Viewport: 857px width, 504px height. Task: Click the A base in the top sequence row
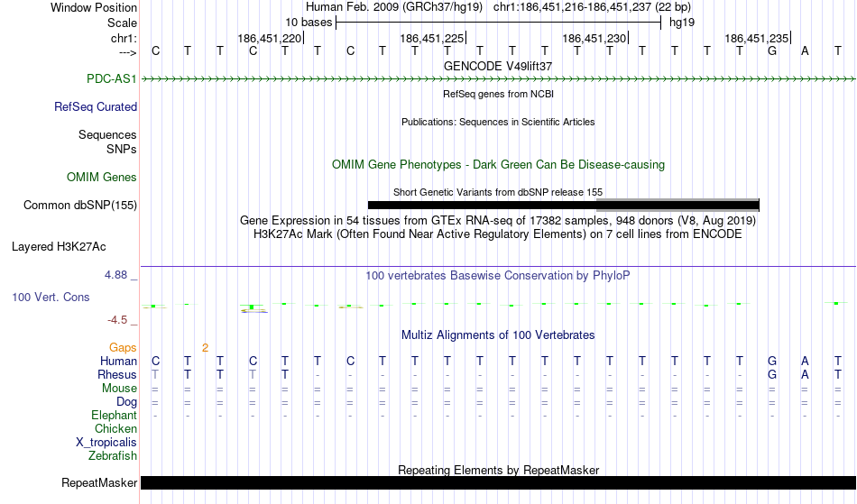(x=805, y=51)
